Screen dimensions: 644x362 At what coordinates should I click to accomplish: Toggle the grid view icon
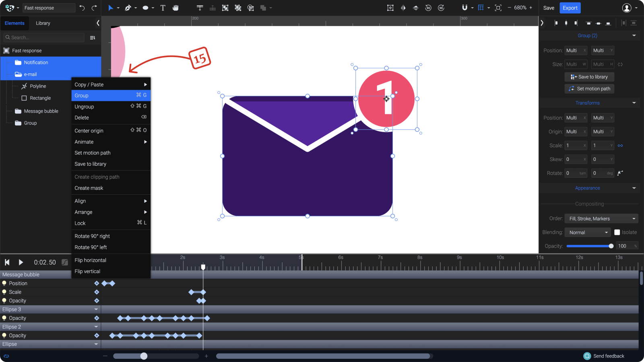point(481,8)
